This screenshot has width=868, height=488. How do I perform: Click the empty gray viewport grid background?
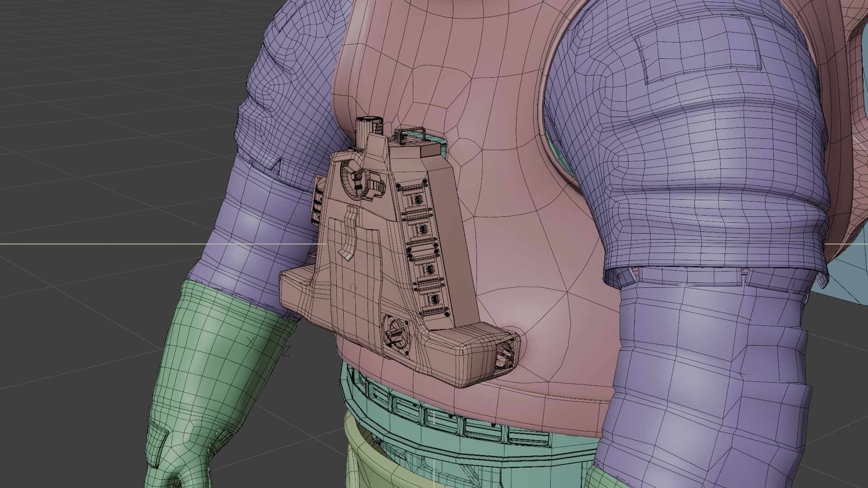pos(90,136)
